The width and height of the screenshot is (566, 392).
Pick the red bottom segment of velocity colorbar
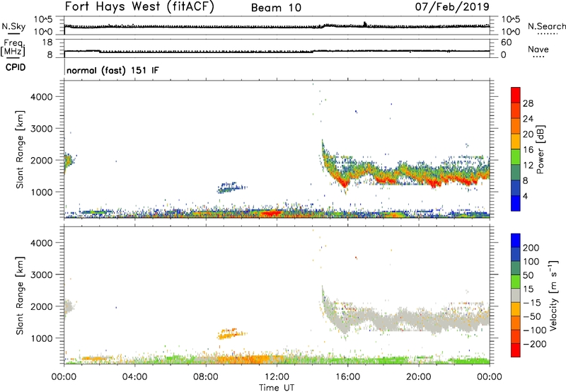point(516,350)
